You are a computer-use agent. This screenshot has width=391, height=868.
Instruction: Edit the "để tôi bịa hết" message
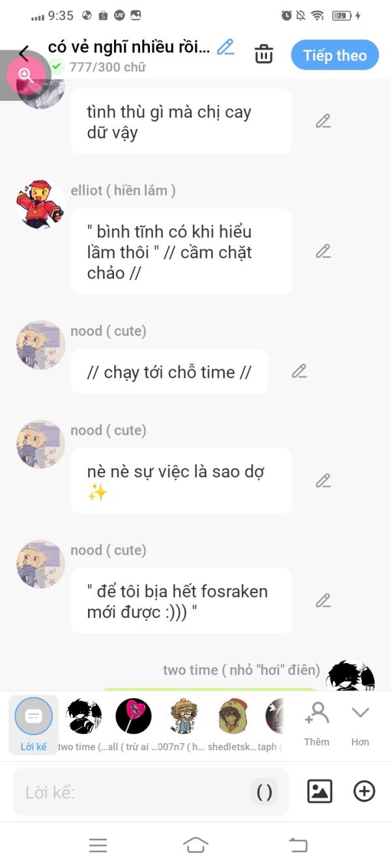[x=323, y=600]
